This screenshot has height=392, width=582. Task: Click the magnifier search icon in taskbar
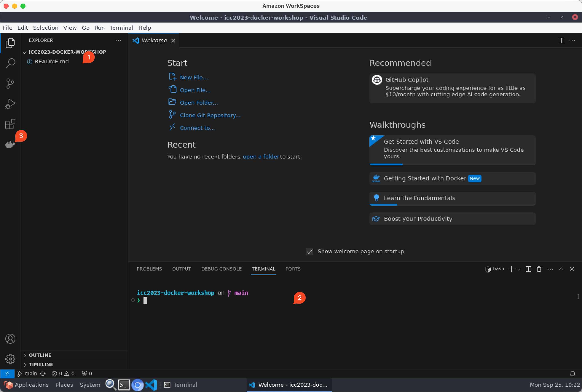tap(111, 385)
